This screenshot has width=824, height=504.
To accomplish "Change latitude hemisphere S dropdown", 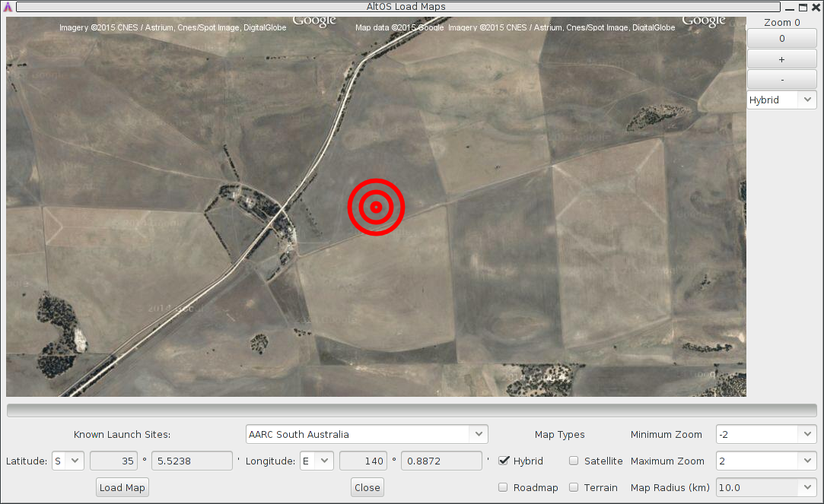I will click(x=67, y=461).
